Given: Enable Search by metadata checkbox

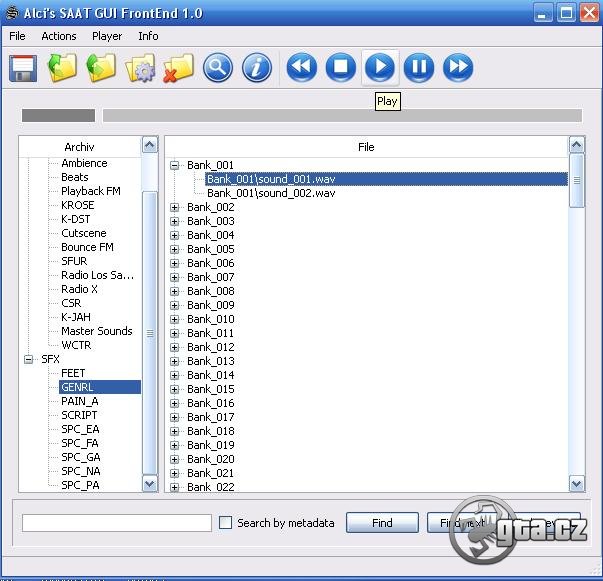Looking at the screenshot, I should pyautogui.click(x=226, y=523).
